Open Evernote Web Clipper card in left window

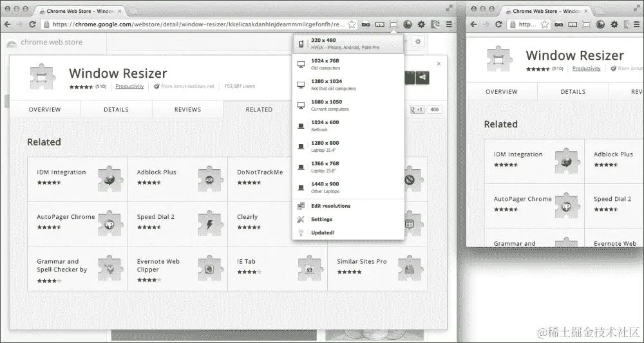tap(178, 269)
